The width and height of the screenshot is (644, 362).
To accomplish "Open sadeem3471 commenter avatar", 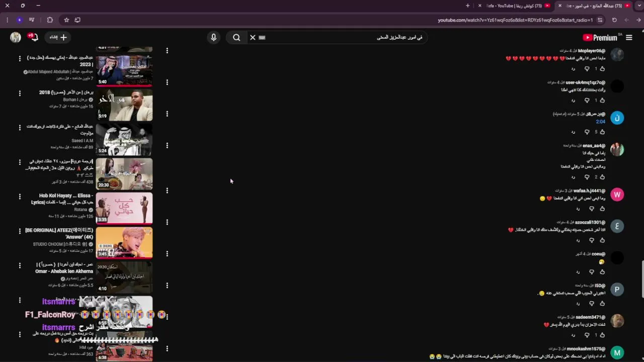I will point(617,321).
